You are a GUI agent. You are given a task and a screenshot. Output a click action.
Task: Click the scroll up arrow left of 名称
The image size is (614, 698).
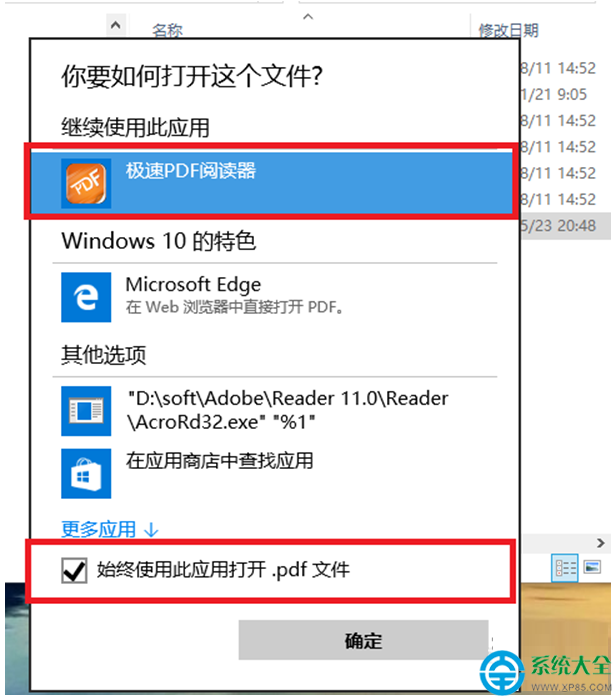[x=116, y=25]
